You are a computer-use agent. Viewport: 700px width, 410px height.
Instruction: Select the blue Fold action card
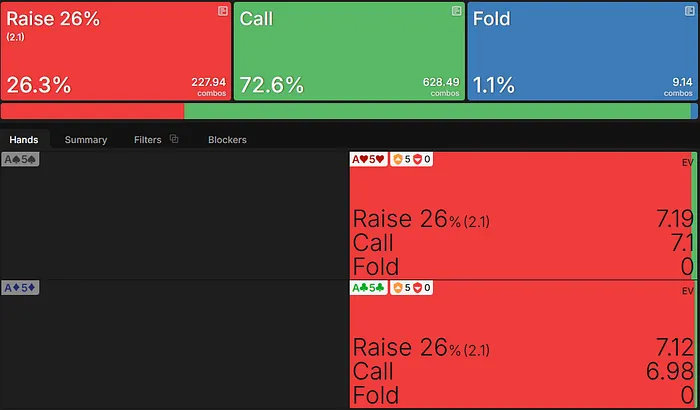[x=581, y=50]
